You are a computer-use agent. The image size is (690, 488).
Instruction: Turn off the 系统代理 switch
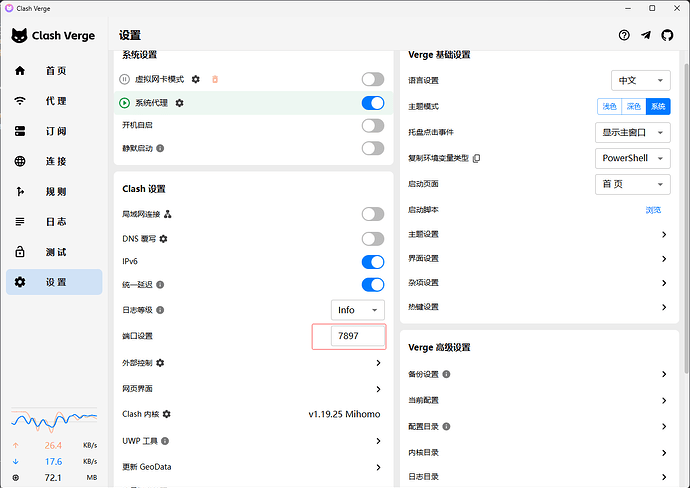[x=373, y=103]
